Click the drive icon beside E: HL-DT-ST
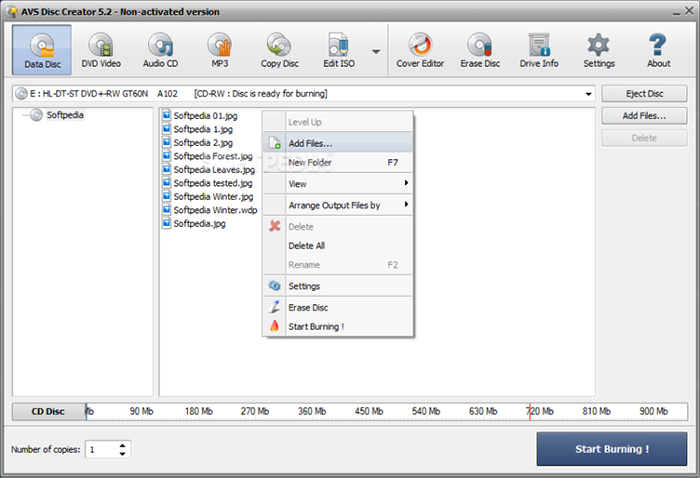Screen dimensions: 700x478 click(x=21, y=94)
